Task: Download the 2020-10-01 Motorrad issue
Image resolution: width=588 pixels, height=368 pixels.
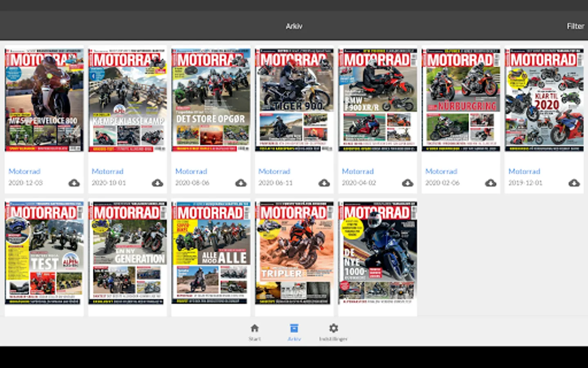Action: pyautogui.click(x=157, y=183)
